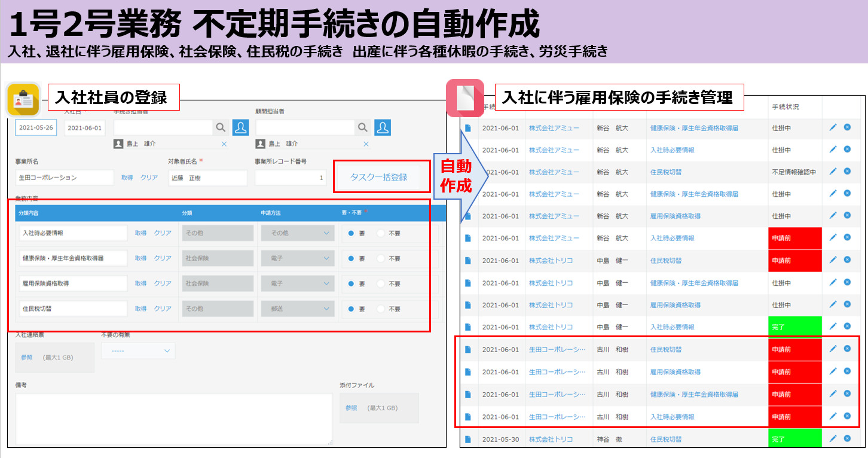868x458 pixels.
Task: Open 郵送 dropdown in 住民税切替 row
Action: point(297,309)
